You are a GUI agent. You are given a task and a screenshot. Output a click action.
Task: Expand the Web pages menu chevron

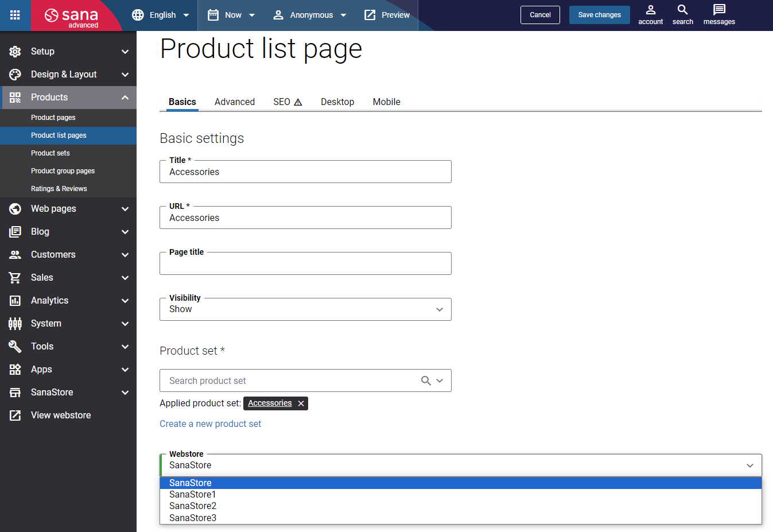tap(125, 209)
